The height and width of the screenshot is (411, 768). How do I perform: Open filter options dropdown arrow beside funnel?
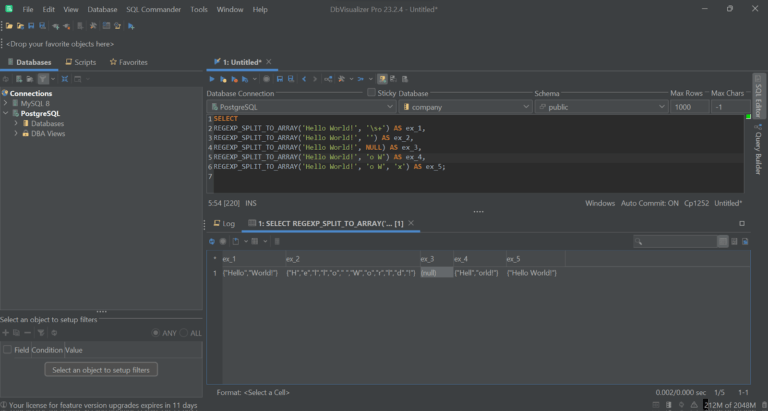pos(53,79)
